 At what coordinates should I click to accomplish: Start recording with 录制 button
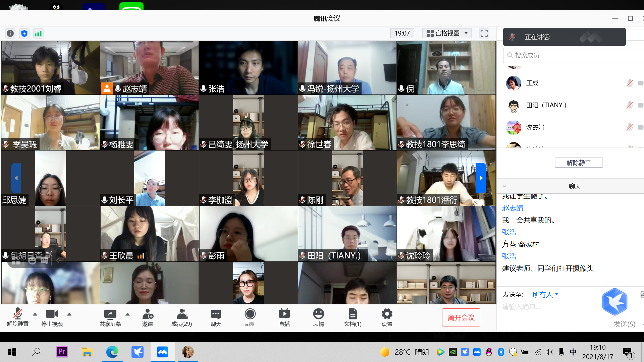click(x=250, y=317)
